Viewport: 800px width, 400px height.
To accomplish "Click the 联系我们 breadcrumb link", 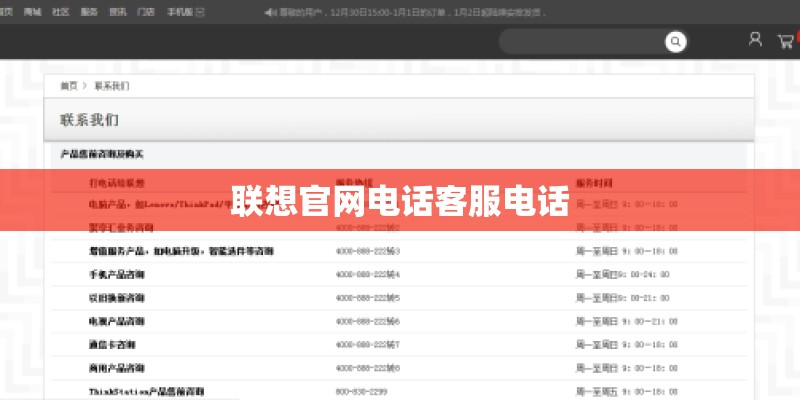I will [x=112, y=86].
